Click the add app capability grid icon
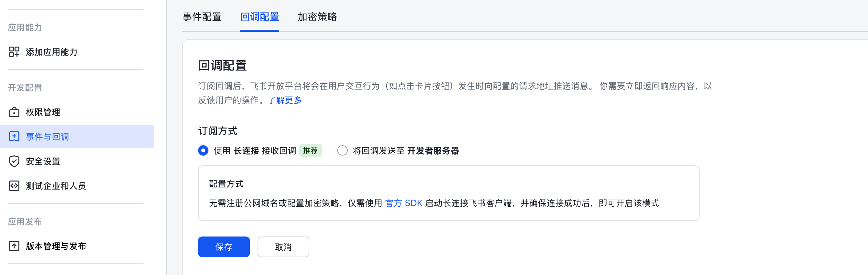868x275 pixels. pos(14,52)
